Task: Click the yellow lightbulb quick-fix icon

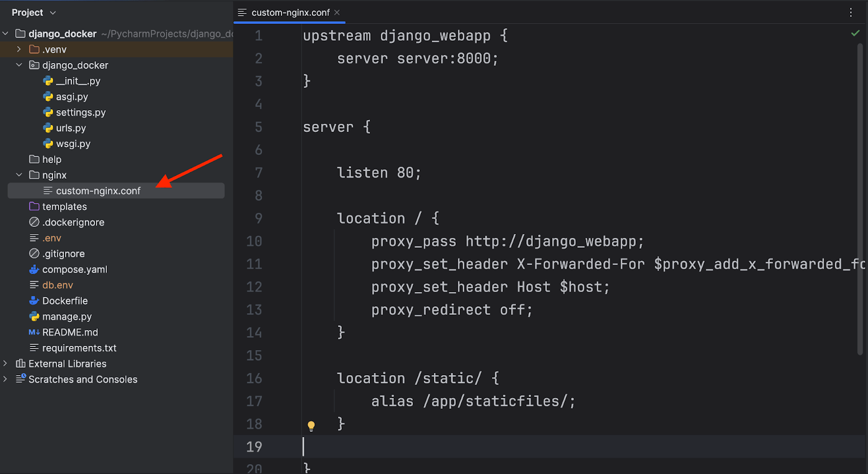Action: 311,426
